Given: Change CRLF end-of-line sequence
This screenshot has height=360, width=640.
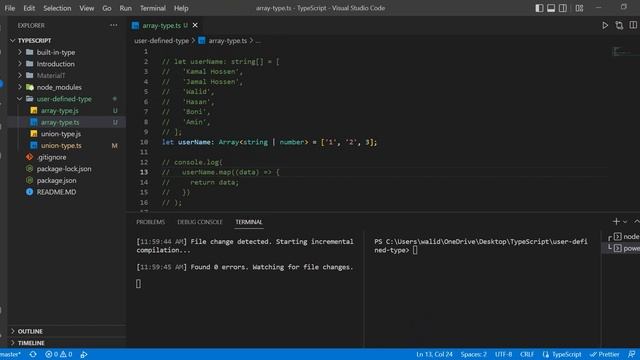Looking at the screenshot, I should pyautogui.click(x=527, y=354).
